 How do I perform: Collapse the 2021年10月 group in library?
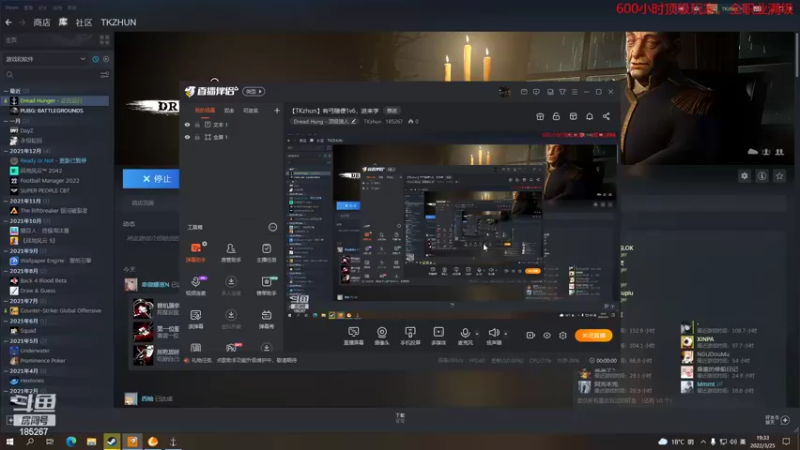pyautogui.click(x=6, y=221)
